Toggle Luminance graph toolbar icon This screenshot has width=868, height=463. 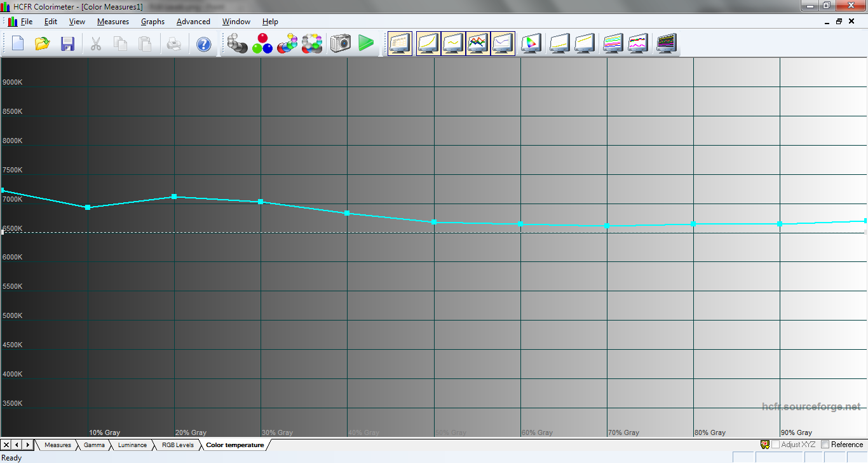coord(453,43)
